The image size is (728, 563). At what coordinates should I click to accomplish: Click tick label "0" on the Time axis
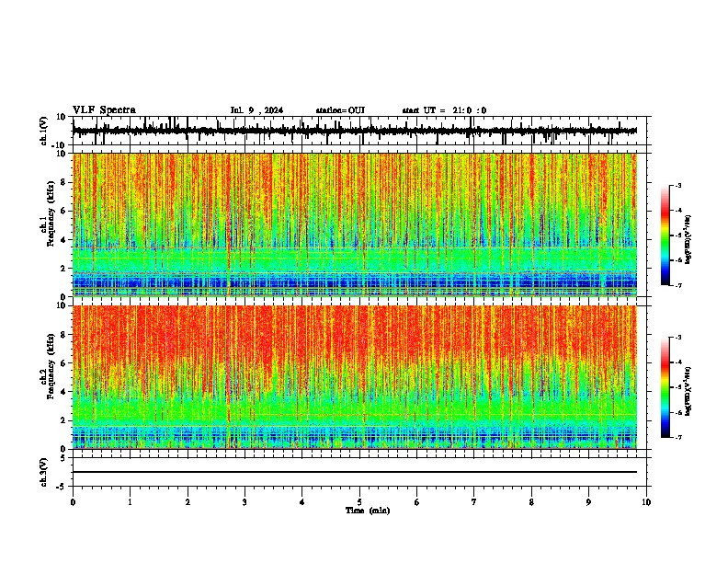pos(73,502)
